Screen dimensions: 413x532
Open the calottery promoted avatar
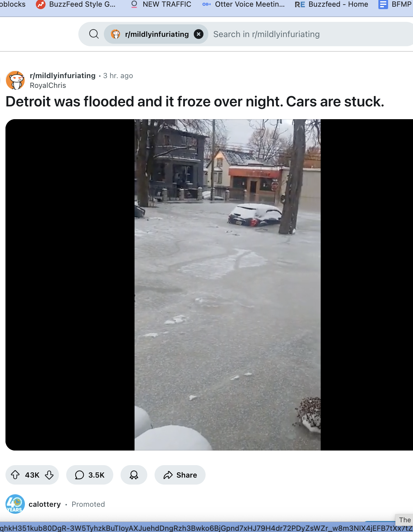coord(15,504)
